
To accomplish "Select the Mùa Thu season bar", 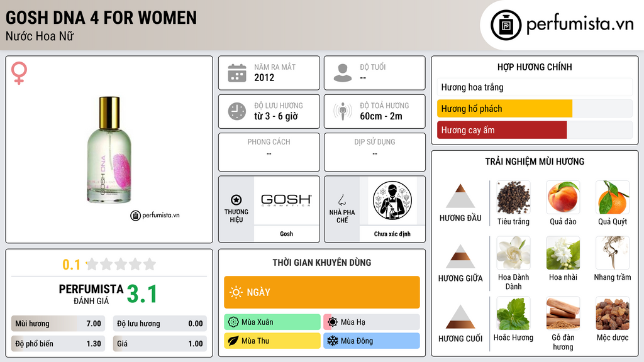I will 272,341.
